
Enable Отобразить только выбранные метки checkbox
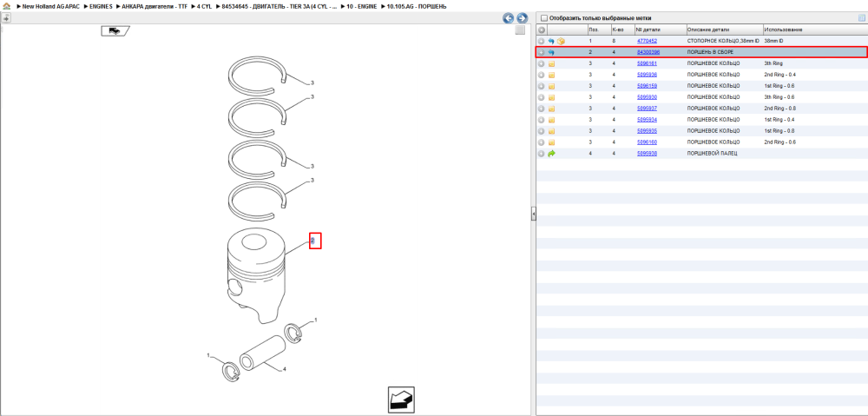click(543, 17)
